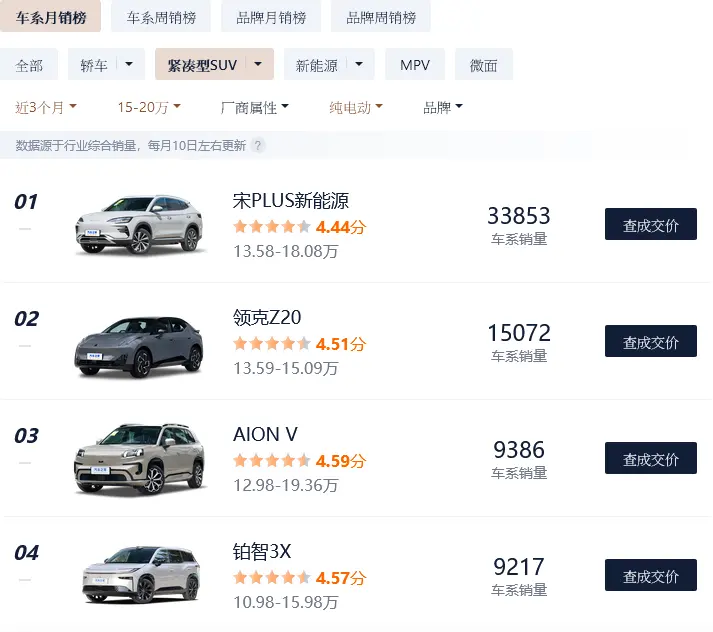
Task: Open 宋PLUS新能源 car thumbnail image
Action: (x=139, y=224)
